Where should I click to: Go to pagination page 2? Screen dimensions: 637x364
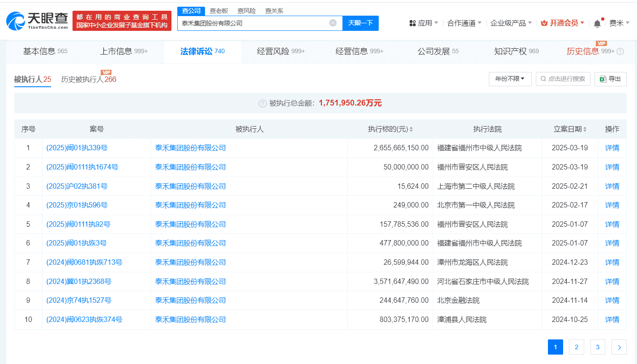click(x=576, y=347)
